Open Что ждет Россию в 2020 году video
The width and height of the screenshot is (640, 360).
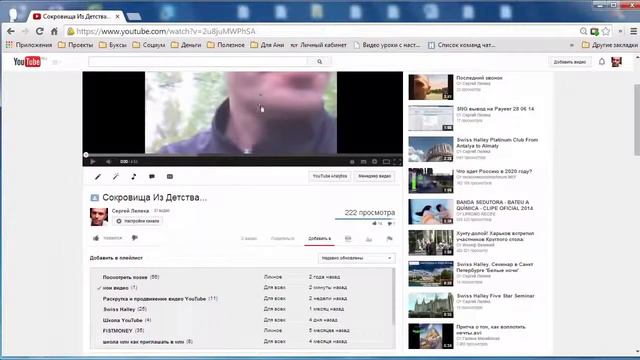coord(494,171)
